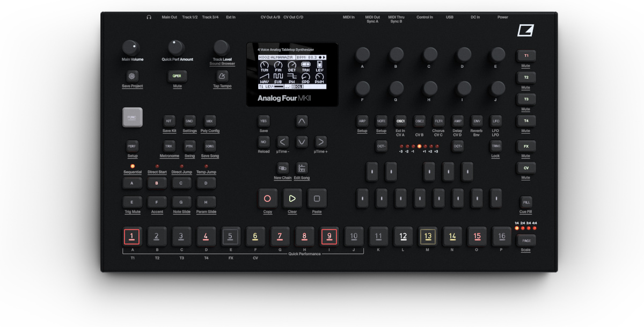The height and width of the screenshot is (327, 644).
Task: Open the ARP setup page
Action: point(362,121)
